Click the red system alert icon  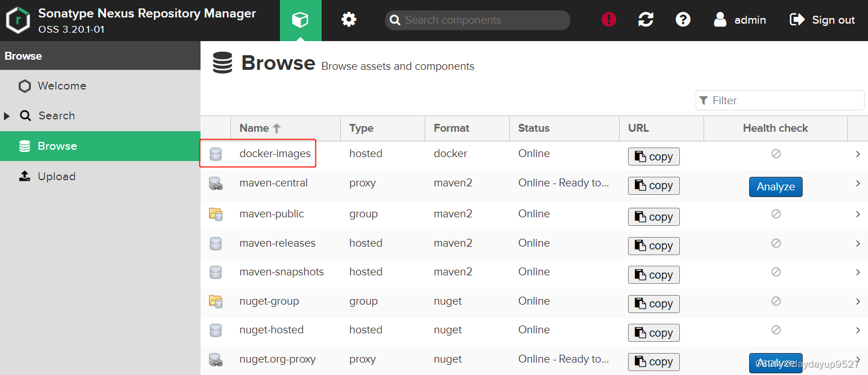point(609,20)
